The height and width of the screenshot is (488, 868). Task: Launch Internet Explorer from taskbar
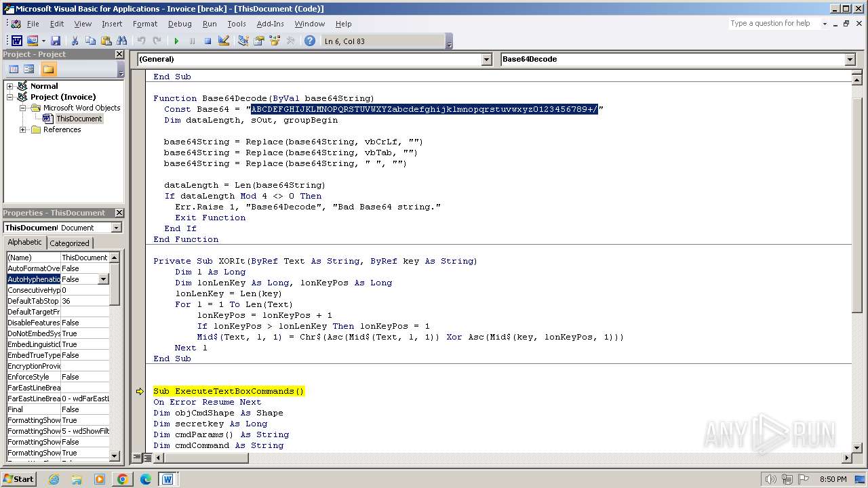54,479
